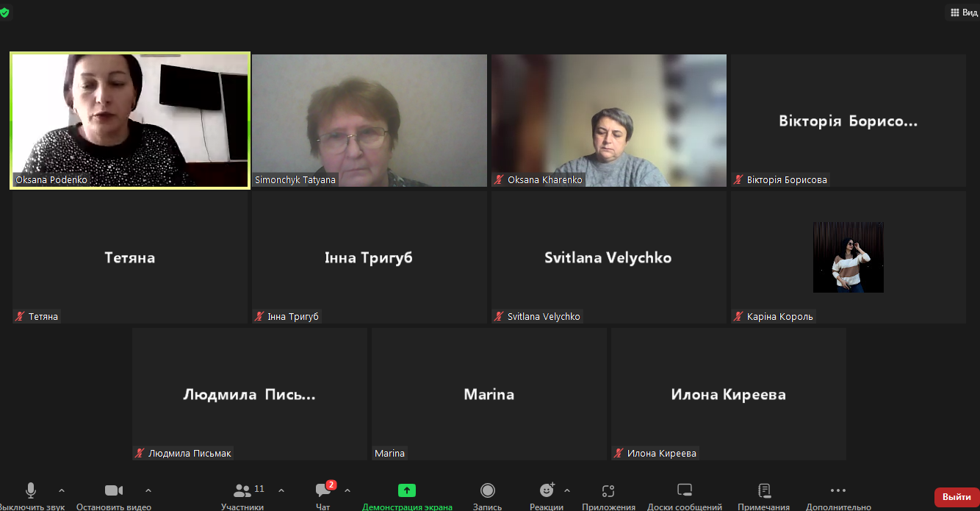
Task: Open Apps (Приложения) icon
Action: pos(608,490)
